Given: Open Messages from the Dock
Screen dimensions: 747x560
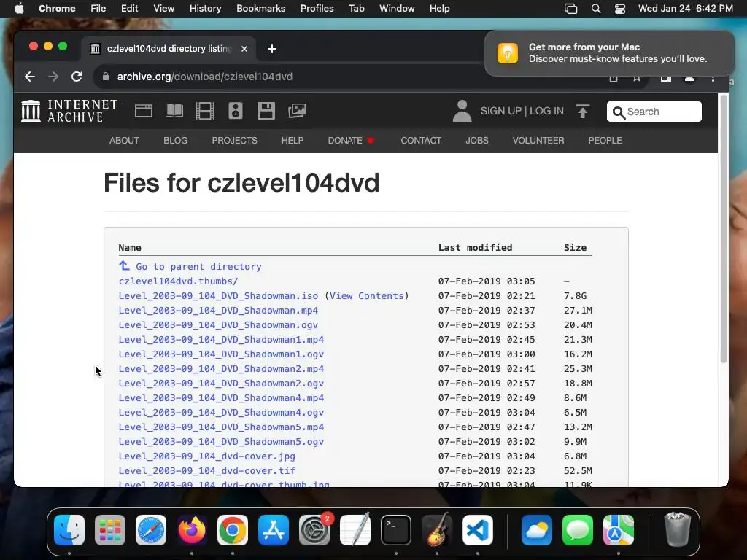Looking at the screenshot, I should [x=578, y=530].
